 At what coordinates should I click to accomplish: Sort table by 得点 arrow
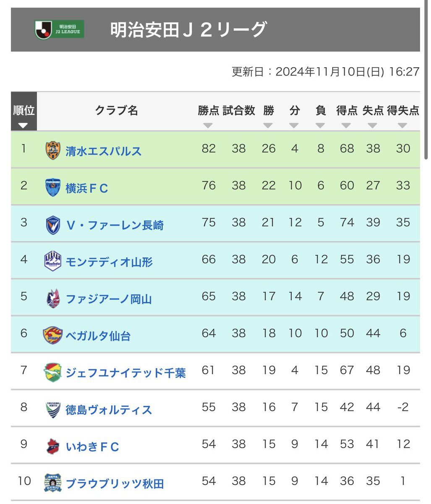pos(346,126)
